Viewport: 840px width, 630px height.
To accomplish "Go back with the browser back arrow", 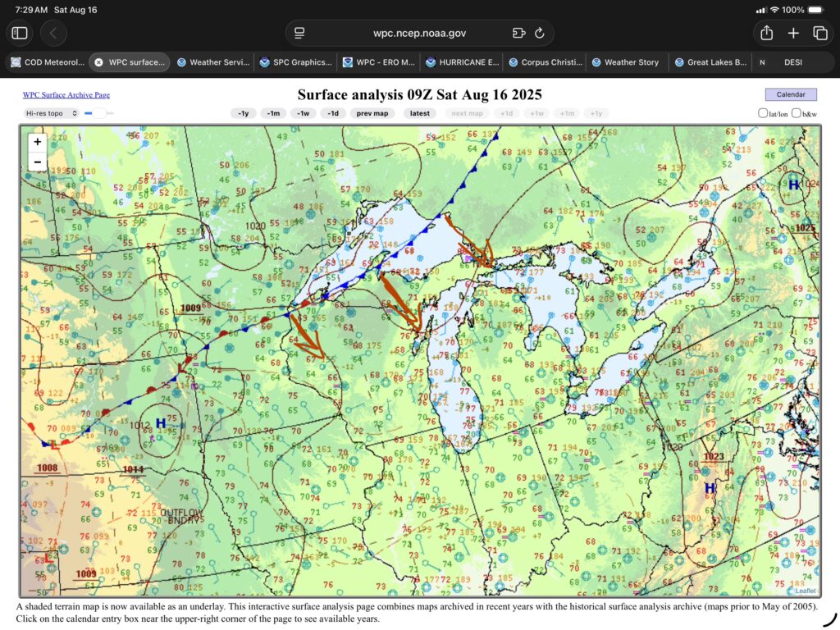I will point(53,33).
